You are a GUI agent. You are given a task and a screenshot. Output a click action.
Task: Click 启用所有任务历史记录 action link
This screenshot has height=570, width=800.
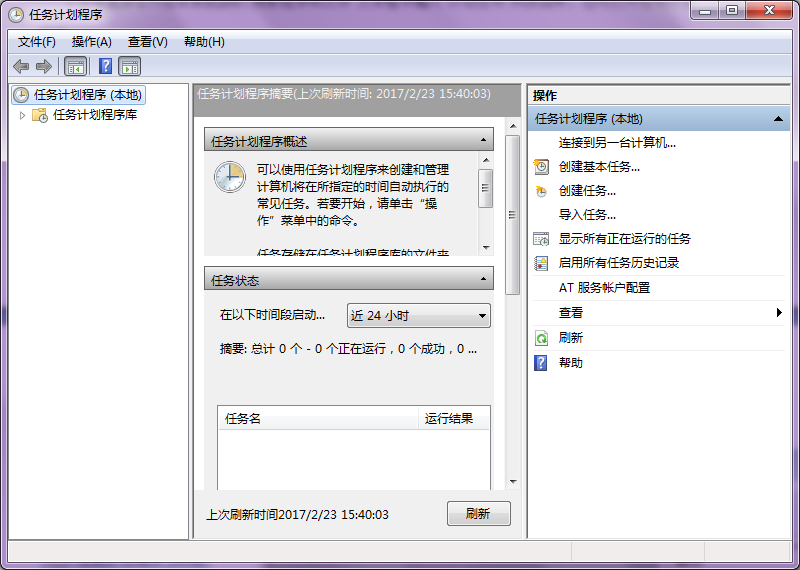619,263
